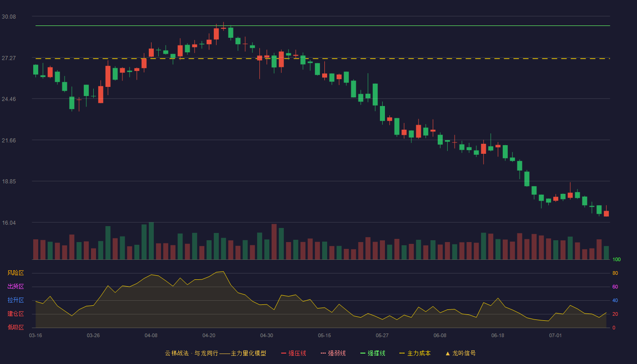
Task: Click the green 100 indicator axis value
Action: coord(617,260)
